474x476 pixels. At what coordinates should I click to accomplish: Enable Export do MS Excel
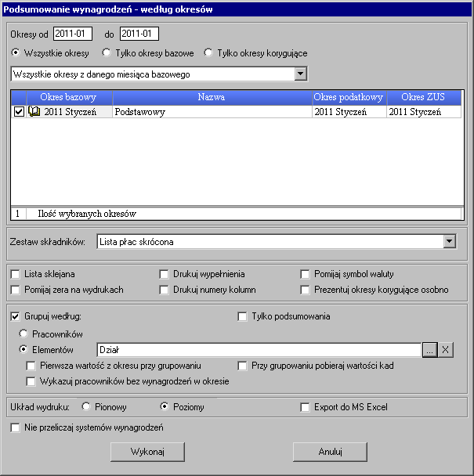[x=305, y=407]
